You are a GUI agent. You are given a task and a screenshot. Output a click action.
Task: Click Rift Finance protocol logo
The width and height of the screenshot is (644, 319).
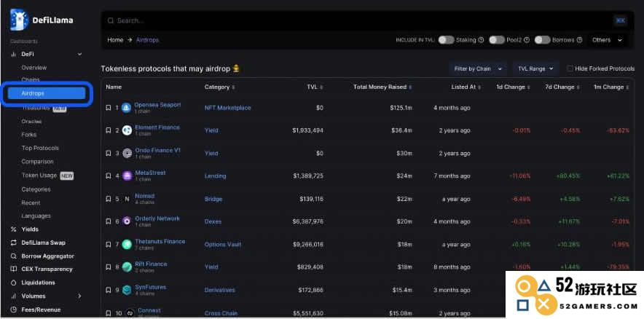tap(127, 267)
